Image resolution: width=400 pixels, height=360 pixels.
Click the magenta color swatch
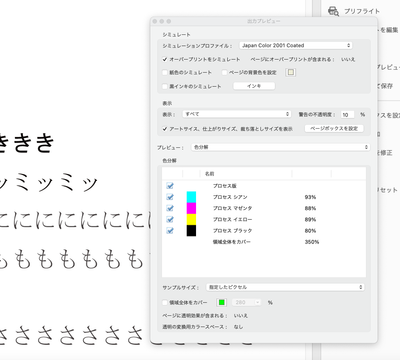[191, 208]
